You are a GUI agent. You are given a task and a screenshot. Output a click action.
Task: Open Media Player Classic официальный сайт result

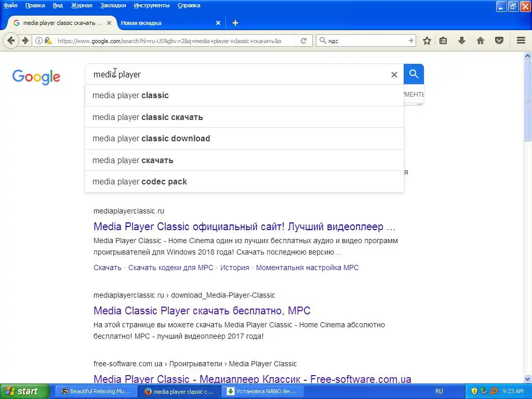245,227
